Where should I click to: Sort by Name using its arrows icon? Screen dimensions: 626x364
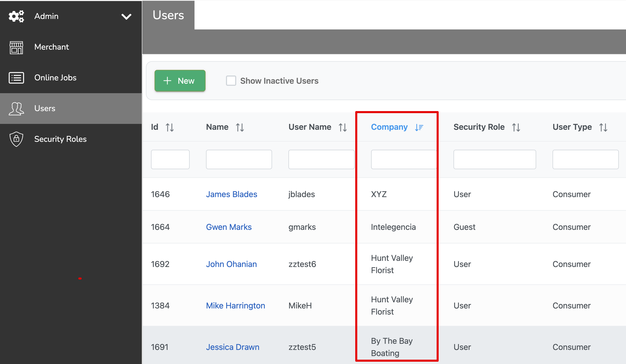coord(240,127)
